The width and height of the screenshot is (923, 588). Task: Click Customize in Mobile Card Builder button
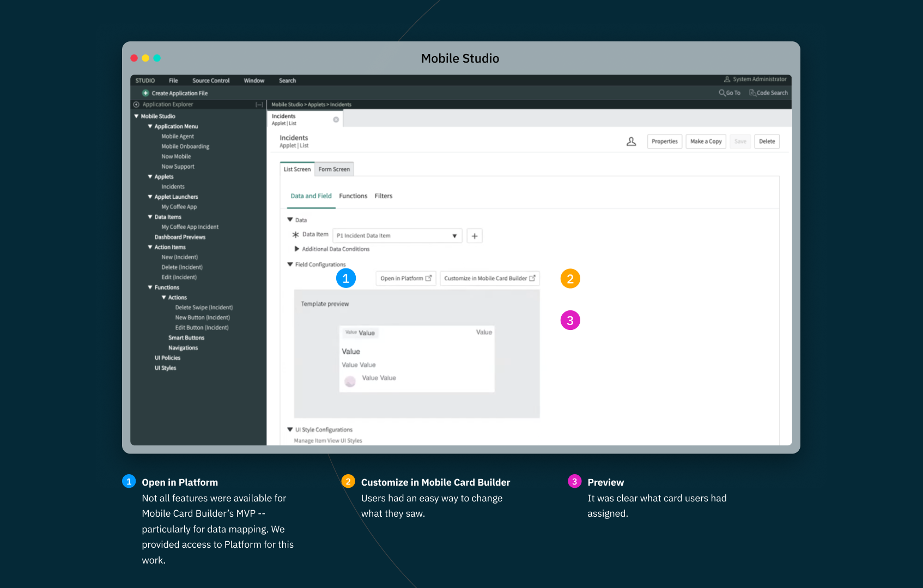pos(490,278)
